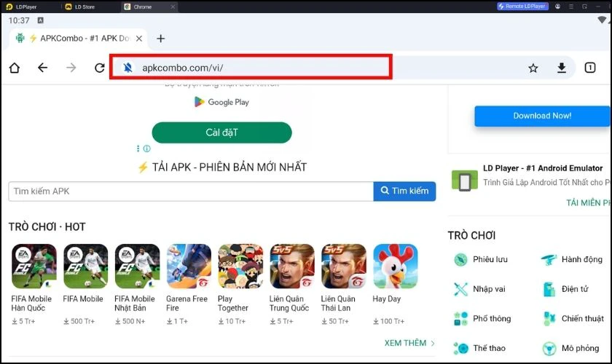Open FIFA Mobile Nhật Bản game icon
The image size is (612, 364).
pos(138,266)
